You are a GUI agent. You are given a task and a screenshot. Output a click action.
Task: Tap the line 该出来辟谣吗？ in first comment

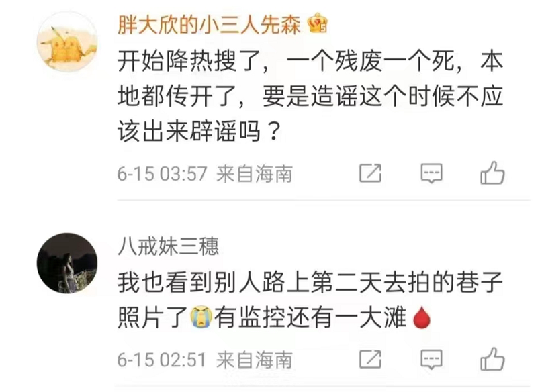198,132
